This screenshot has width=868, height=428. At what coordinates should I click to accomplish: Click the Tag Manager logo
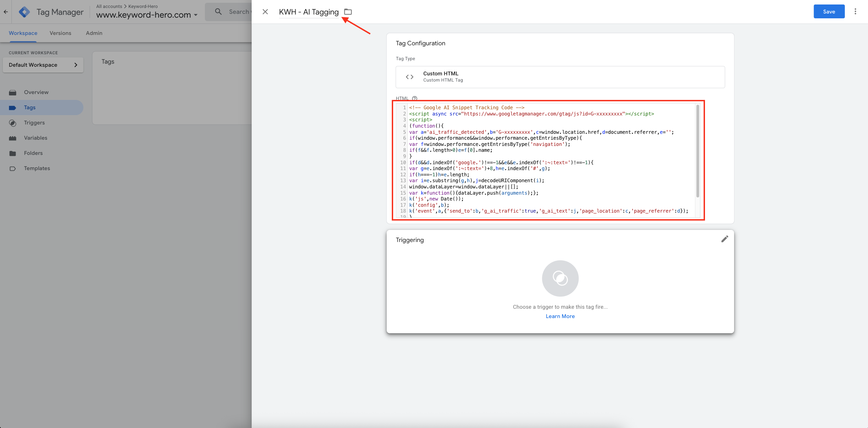[x=24, y=12]
